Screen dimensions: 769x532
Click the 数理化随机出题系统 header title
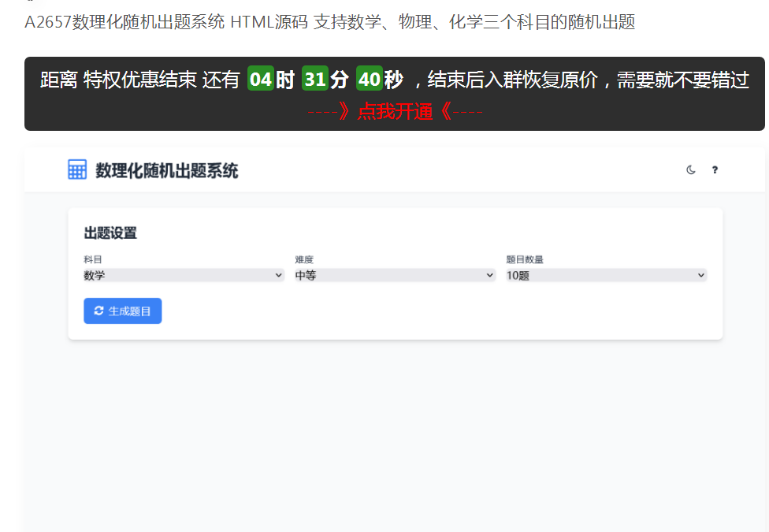(166, 170)
